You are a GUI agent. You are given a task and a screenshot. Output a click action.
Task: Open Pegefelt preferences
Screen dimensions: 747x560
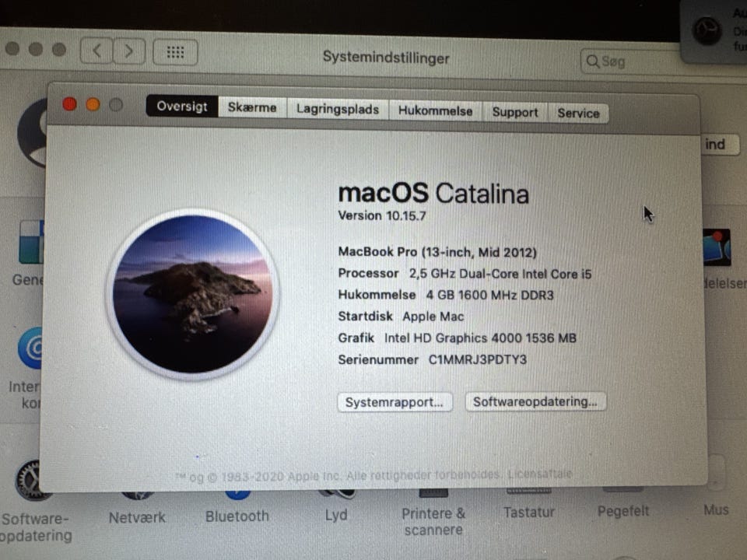tap(623, 511)
